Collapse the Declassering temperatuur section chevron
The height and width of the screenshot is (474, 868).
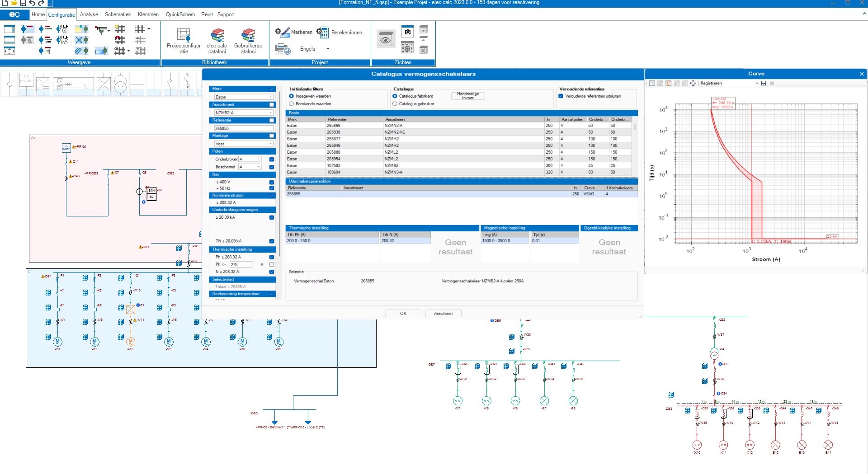point(272,294)
